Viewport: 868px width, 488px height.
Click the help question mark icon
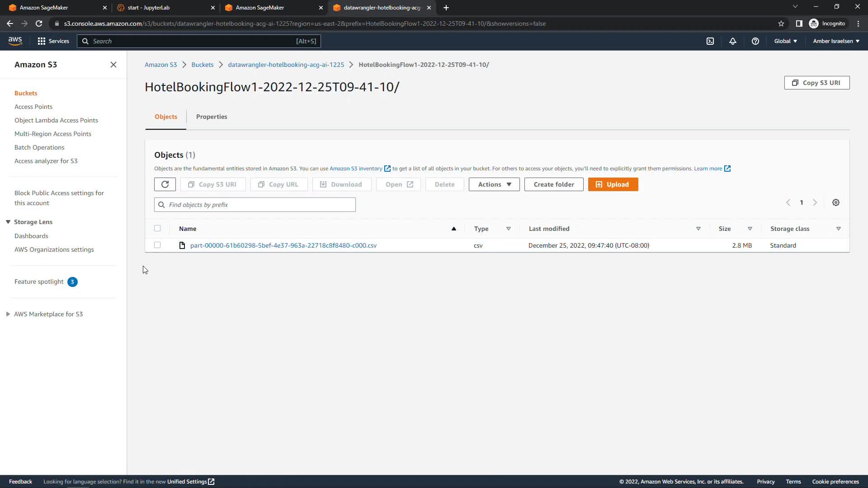coord(755,41)
